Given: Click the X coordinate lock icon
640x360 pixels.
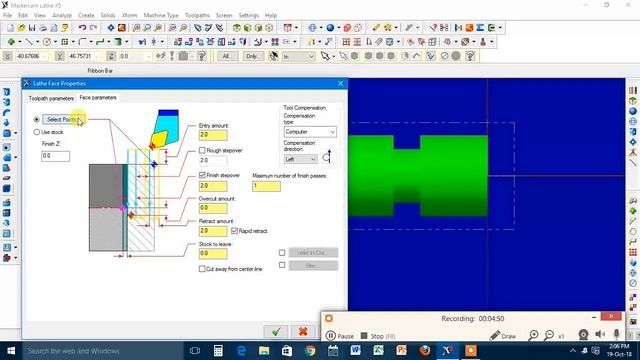Looking at the screenshot, I should tap(8, 56).
